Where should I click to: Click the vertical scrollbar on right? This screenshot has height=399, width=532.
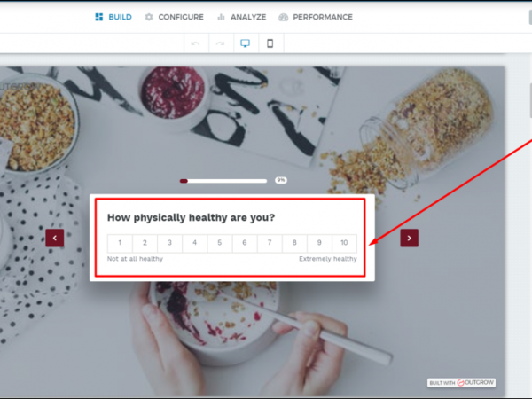click(x=530, y=101)
